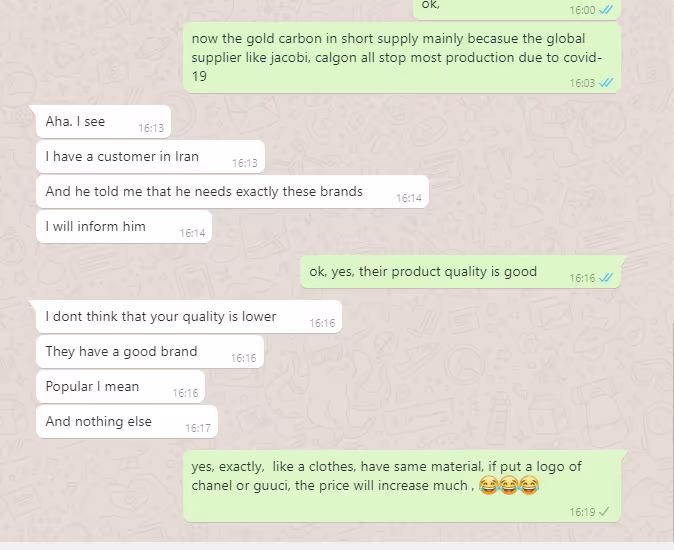Image resolution: width=674 pixels, height=550 pixels.
Task: Click the 16:03 timestamp
Action: click(582, 83)
